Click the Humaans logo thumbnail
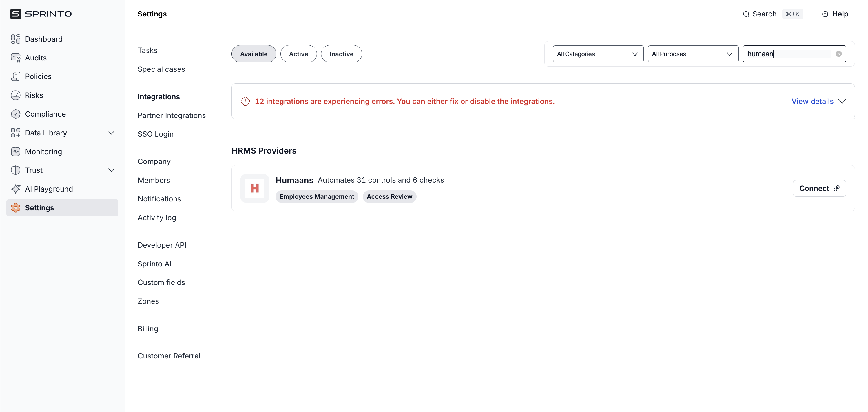This screenshot has height=412, width=868. (254, 188)
